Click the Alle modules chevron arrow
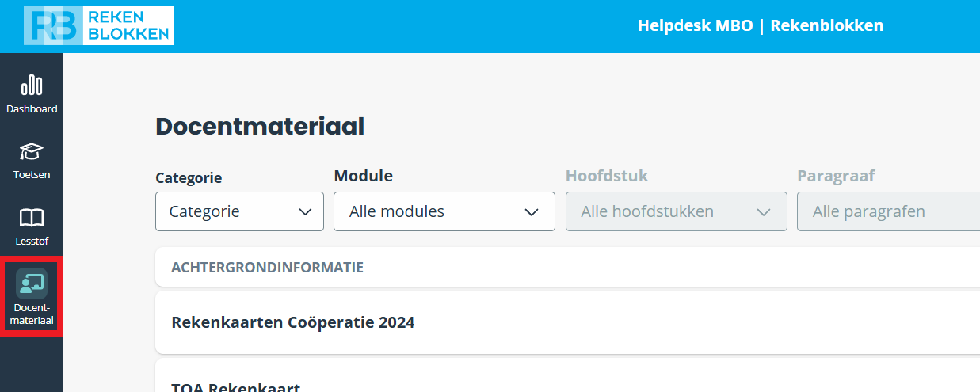Screen dimensions: 980x392 coord(532,211)
